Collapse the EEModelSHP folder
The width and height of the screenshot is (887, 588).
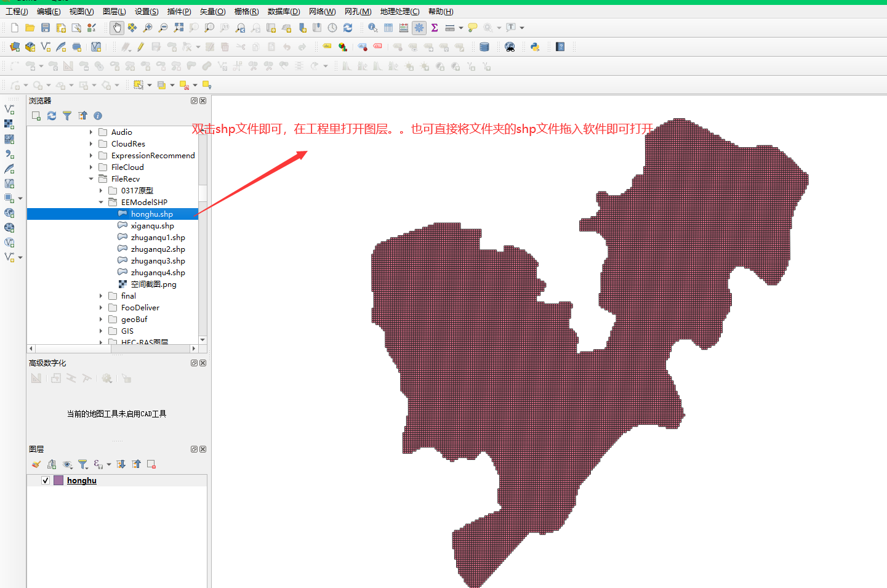click(x=101, y=203)
